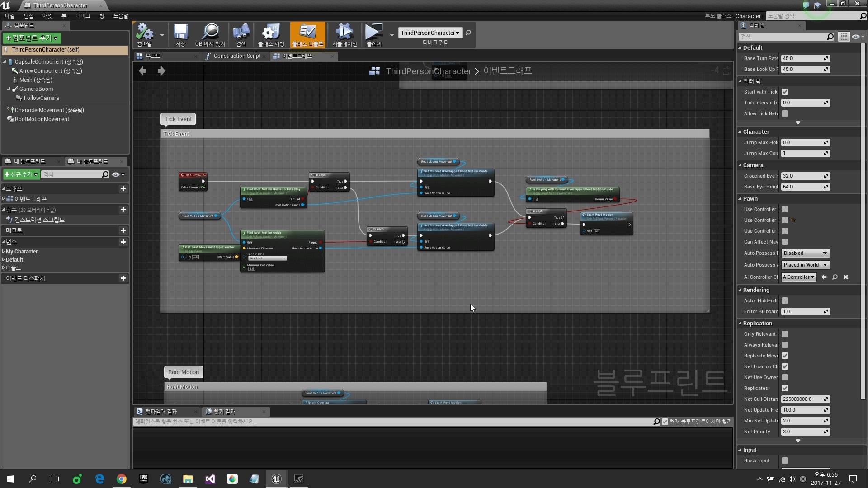Toggle Always Relevant checkbox
The image size is (868, 488).
[785, 345]
